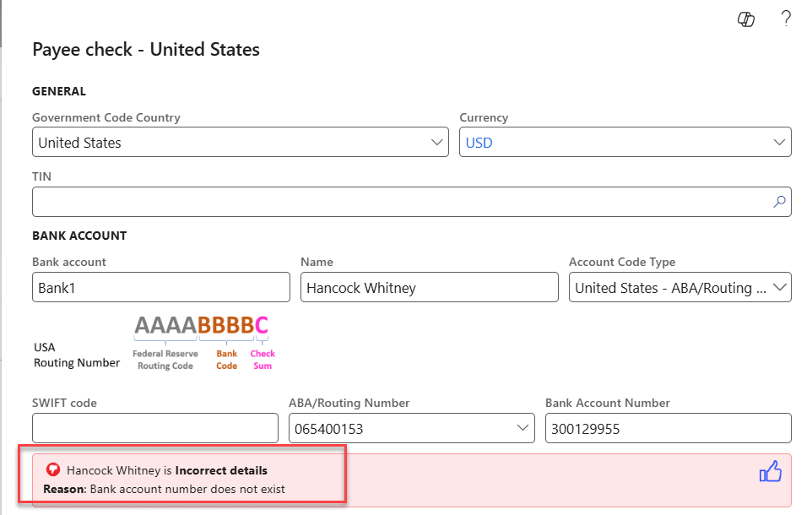Click the Name field with Hancock Whitney
The width and height of the screenshot is (812, 515).
[x=429, y=288]
